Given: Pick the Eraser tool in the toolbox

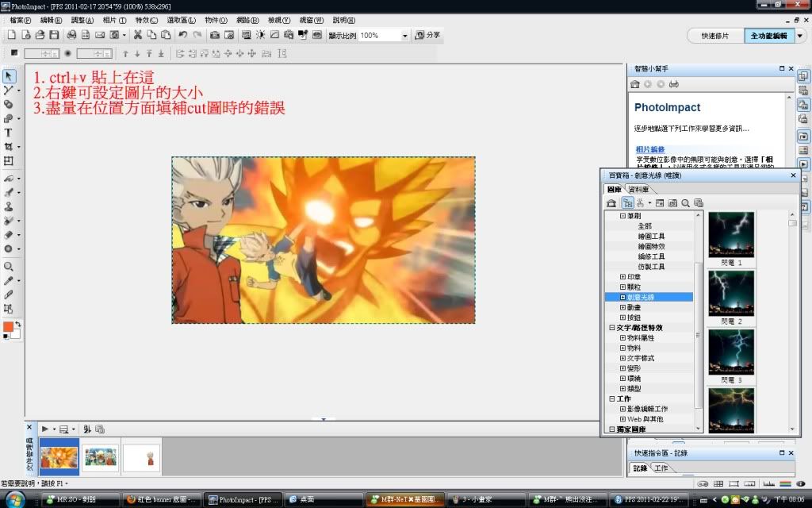Looking at the screenshot, I should click(9, 234).
